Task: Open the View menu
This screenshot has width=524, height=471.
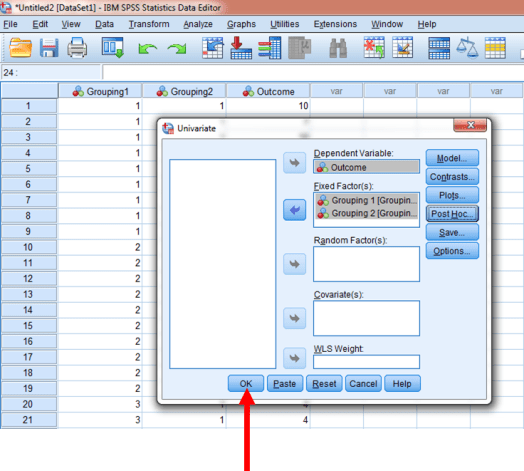Action: 71,24
